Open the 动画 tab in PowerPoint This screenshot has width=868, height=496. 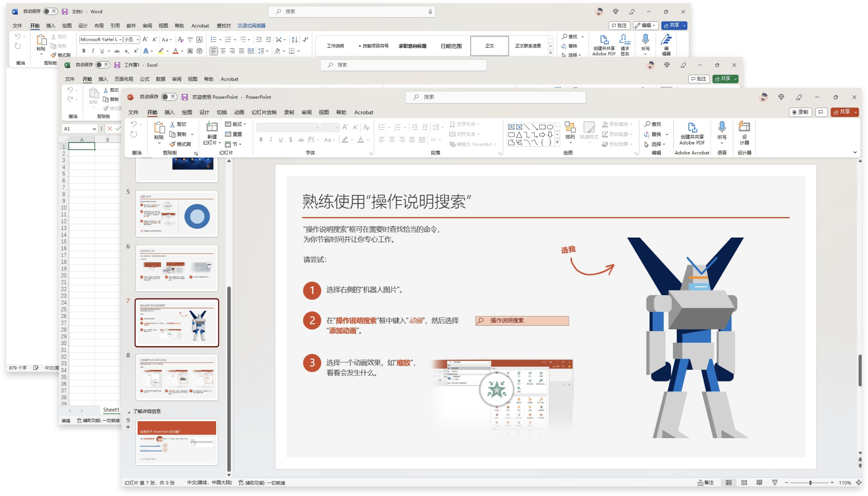coord(239,112)
